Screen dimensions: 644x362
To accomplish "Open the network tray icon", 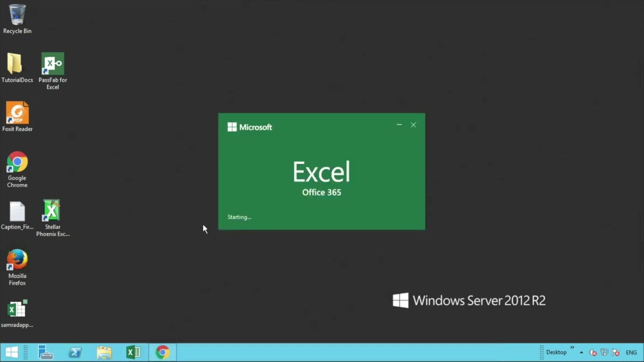I will (604, 352).
